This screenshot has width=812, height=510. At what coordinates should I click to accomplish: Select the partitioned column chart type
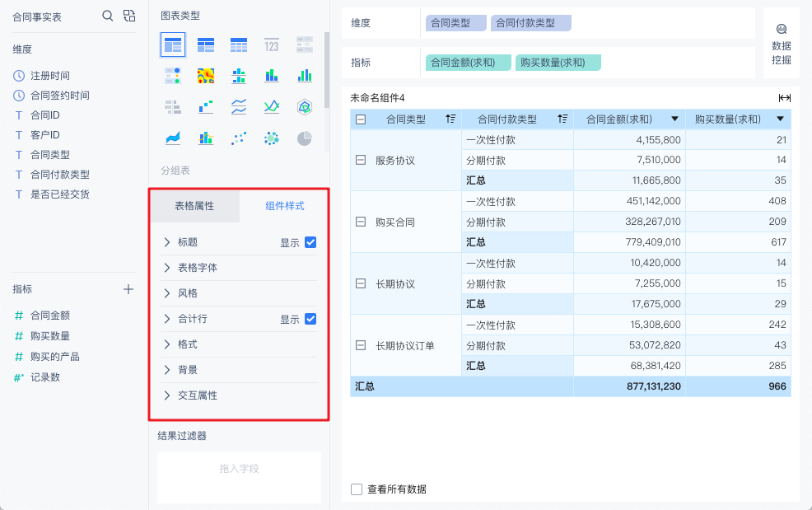pos(239,76)
